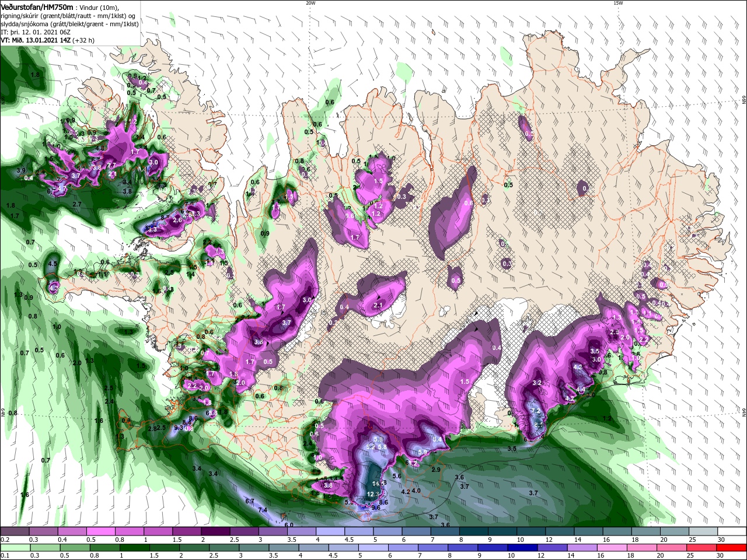
Task: Click the 6.0 value at the bottom offshore
Action: tap(289, 525)
